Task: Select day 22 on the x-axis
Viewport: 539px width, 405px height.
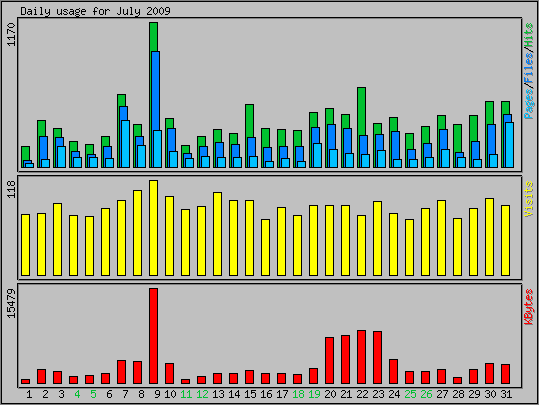Action: [362, 394]
